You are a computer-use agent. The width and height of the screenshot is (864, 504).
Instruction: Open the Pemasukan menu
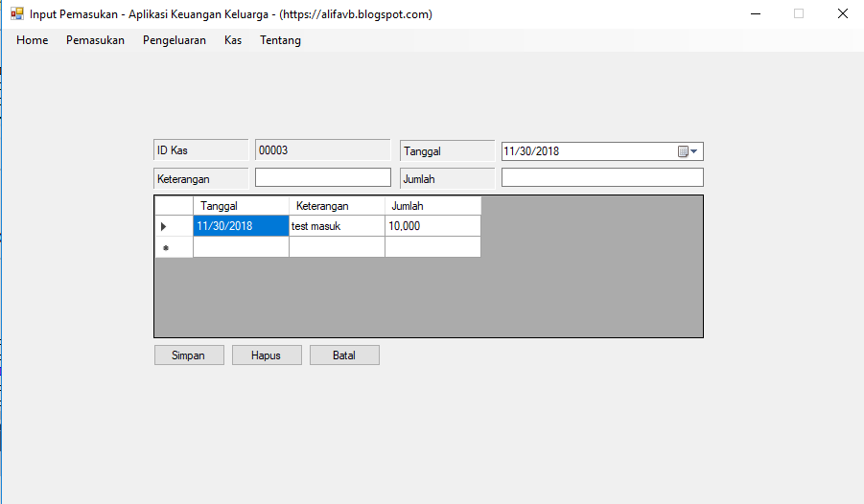(x=95, y=40)
